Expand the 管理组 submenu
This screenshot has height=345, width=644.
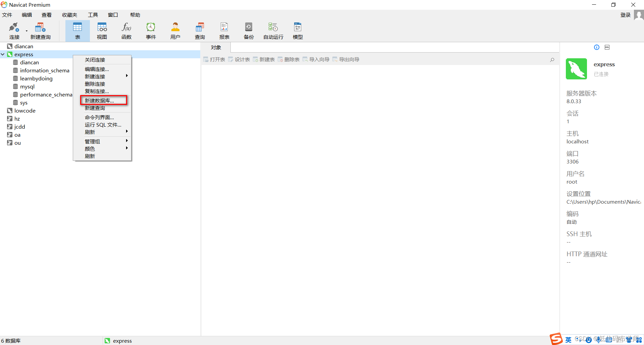click(102, 141)
